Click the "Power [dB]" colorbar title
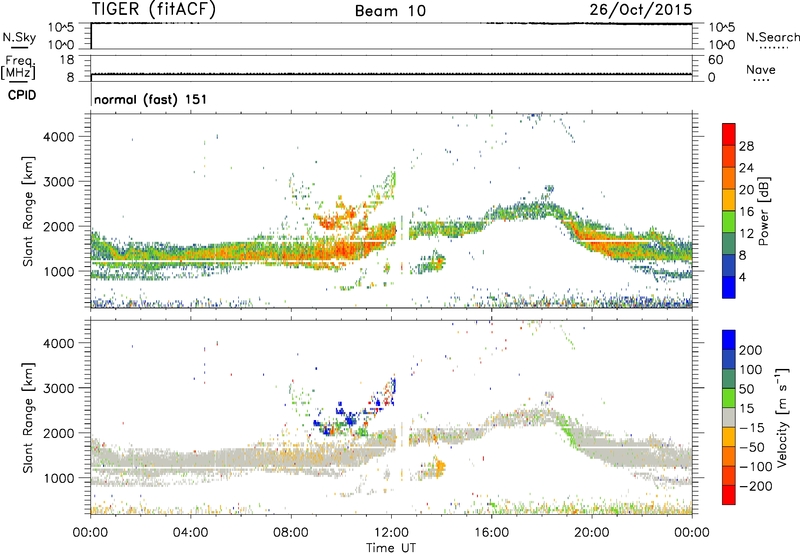Screen dimensions: 800x554 [763, 211]
